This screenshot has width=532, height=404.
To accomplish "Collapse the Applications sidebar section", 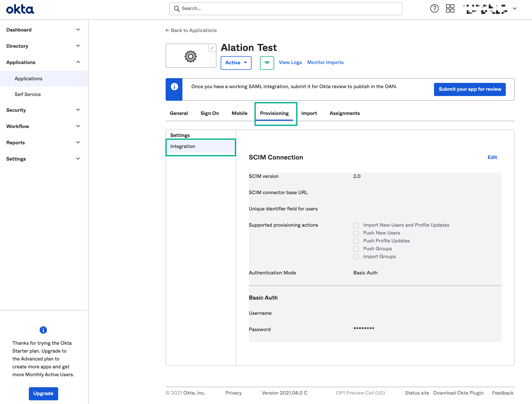I will click(44, 62).
